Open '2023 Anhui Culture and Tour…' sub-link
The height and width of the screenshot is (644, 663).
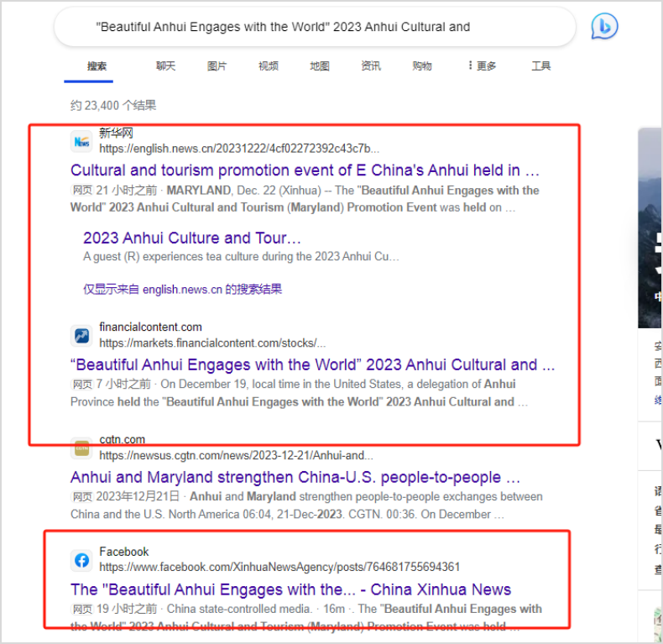point(192,238)
